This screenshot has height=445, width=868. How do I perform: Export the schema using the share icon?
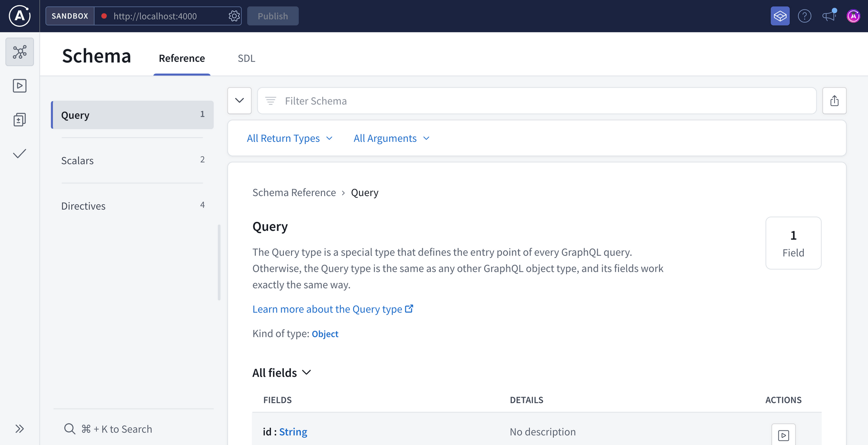tap(835, 100)
